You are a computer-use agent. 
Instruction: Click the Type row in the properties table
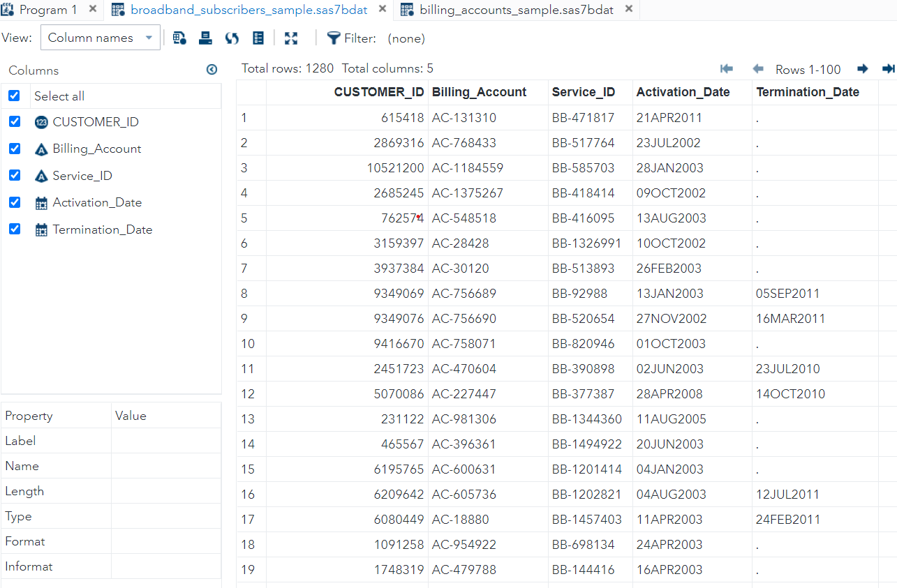111,516
